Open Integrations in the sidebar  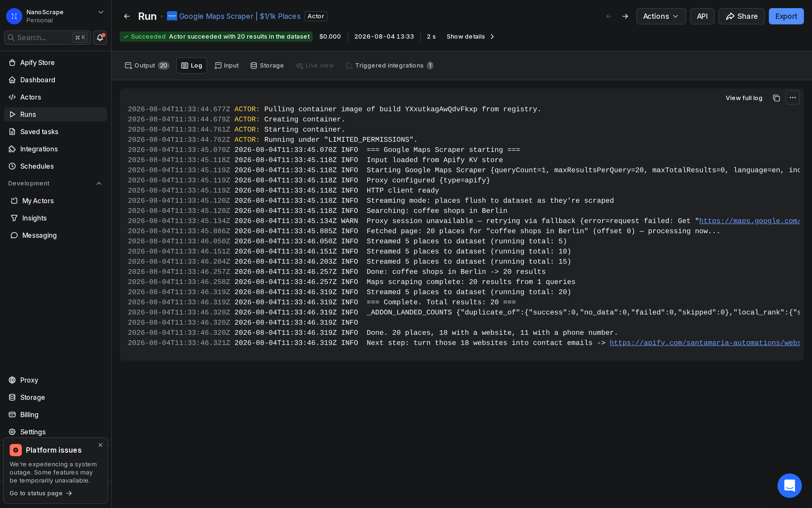pyautogui.click(x=55, y=149)
